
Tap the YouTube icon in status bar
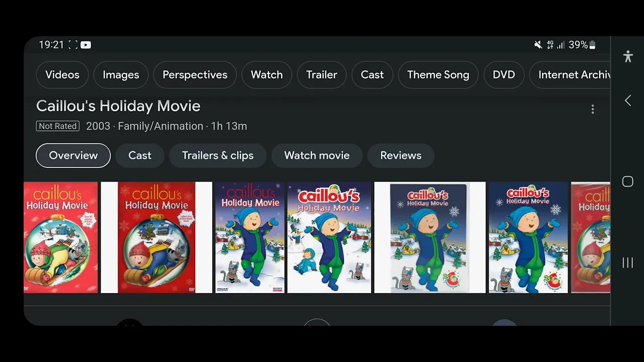86,45
